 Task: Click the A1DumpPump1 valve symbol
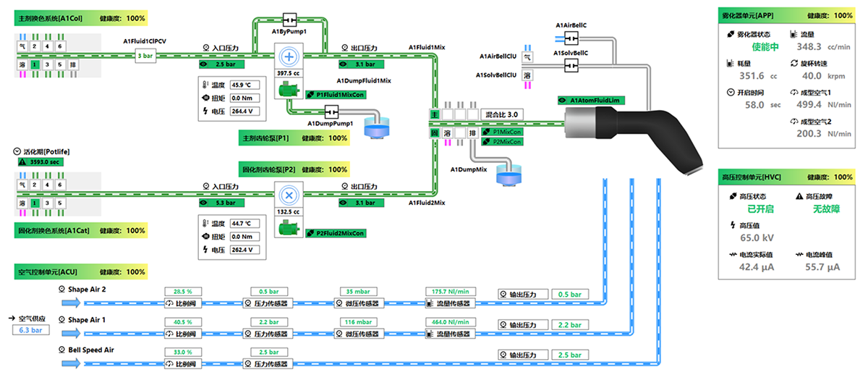(332, 111)
